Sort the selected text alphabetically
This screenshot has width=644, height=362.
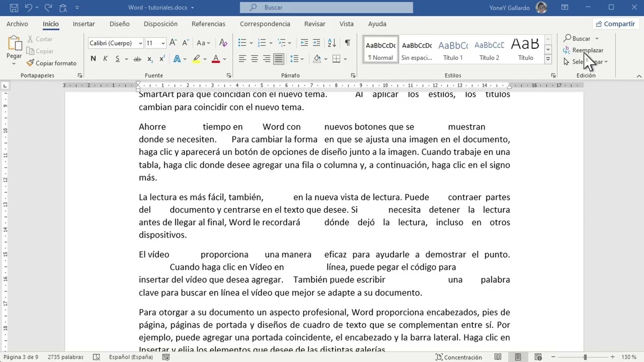pos(332,43)
